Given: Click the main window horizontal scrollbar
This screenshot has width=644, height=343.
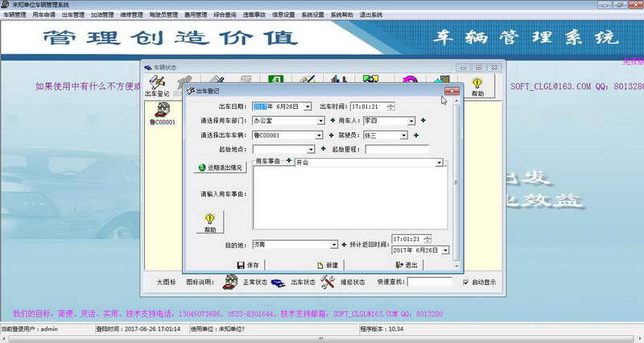Looking at the screenshot, I should 321,338.
